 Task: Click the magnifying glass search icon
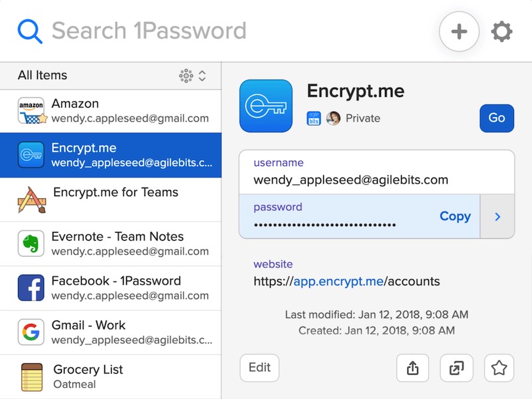point(30,31)
